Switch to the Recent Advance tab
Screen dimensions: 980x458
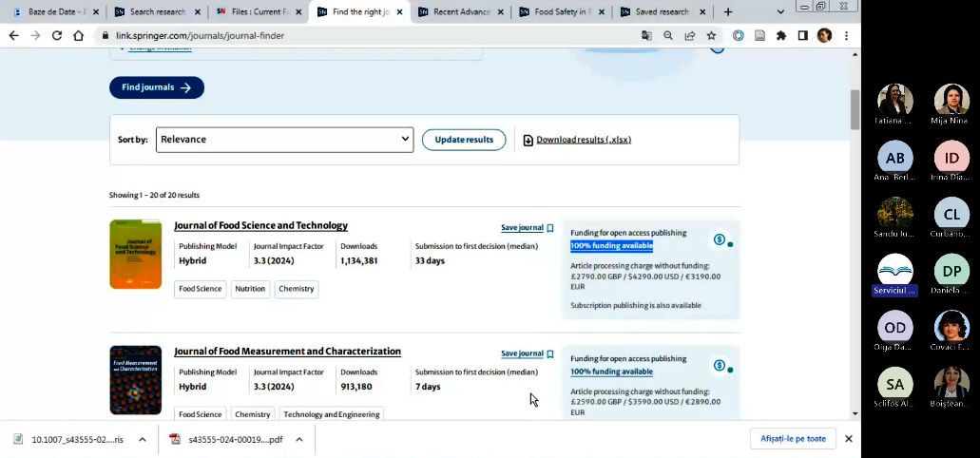coord(461,11)
